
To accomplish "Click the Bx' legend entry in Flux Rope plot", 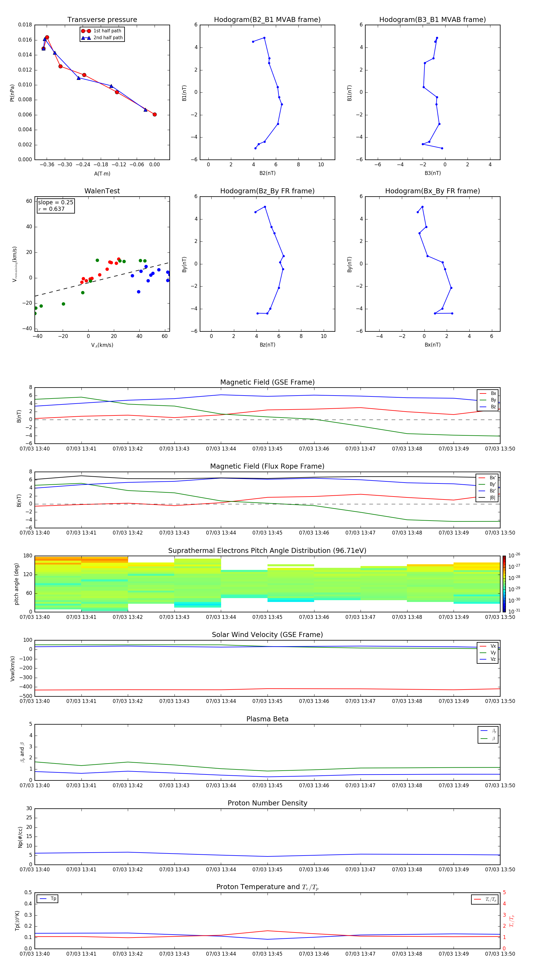I will 487,478.
